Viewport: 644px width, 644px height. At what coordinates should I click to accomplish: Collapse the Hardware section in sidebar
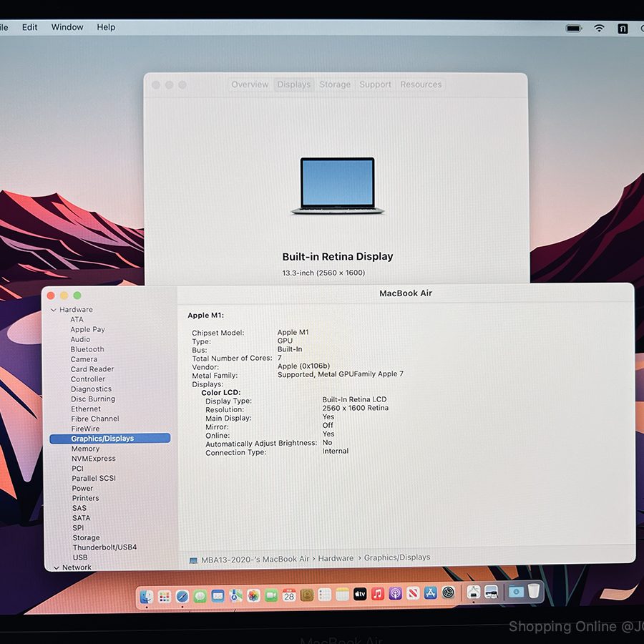tap(54, 310)
